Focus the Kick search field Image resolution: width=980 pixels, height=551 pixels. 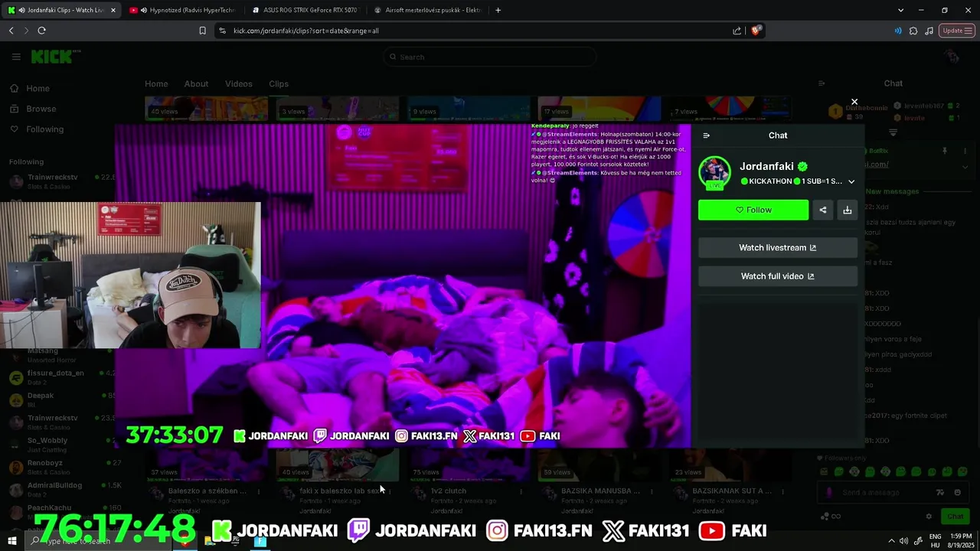point(490,57)
